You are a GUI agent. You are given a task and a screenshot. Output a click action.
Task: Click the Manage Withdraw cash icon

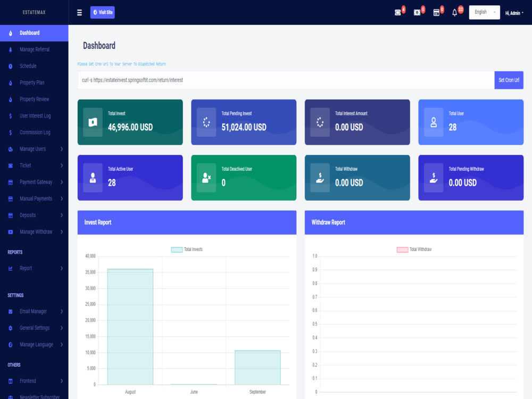[x=11, y=232]
